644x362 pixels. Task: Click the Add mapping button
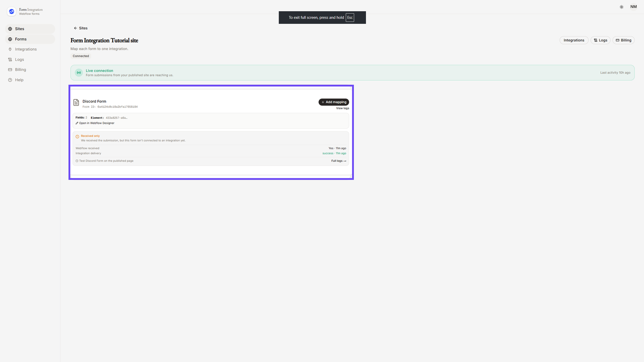[334, 102]
